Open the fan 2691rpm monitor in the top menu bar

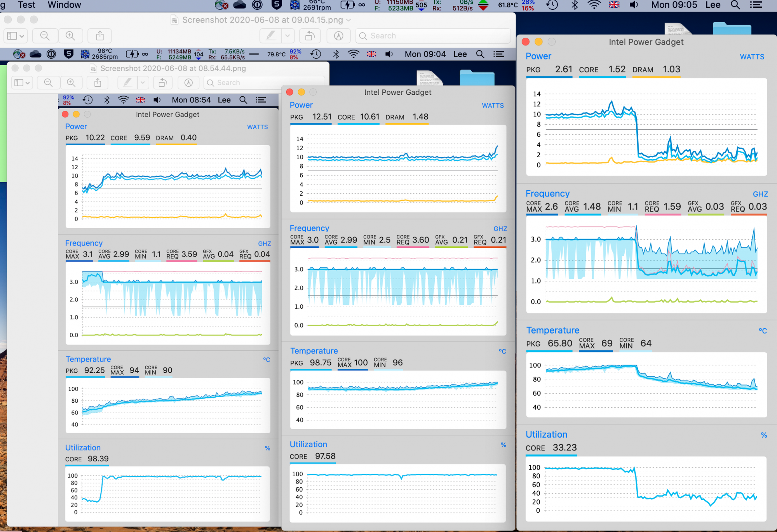(x=311, y=5)
